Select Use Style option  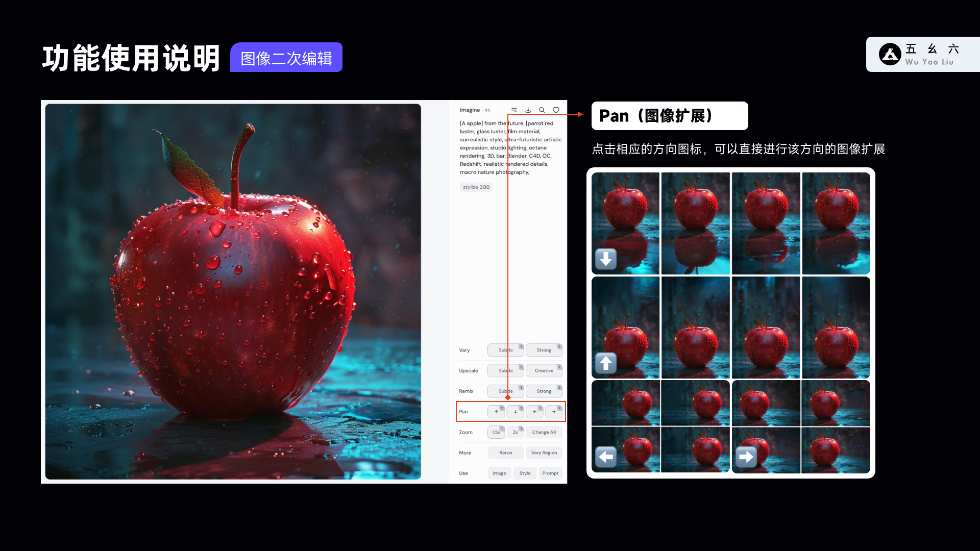(x=525, y=473)
